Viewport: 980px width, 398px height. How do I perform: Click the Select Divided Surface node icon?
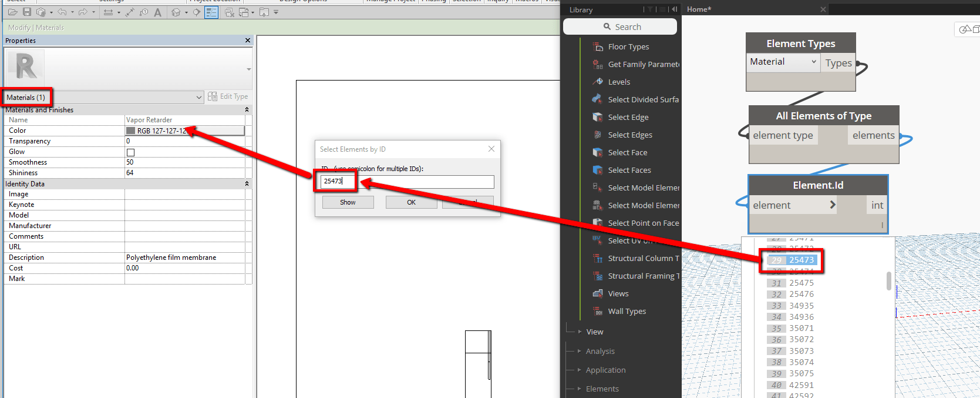(598, 99)
